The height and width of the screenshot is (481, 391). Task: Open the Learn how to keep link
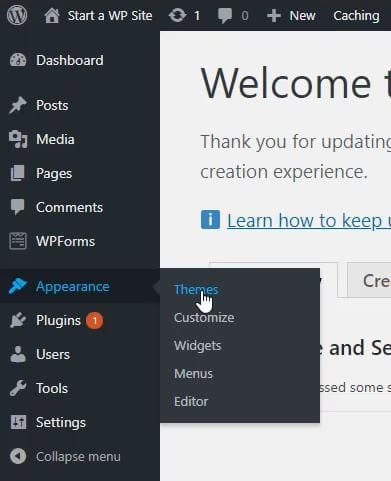[309, 220]
